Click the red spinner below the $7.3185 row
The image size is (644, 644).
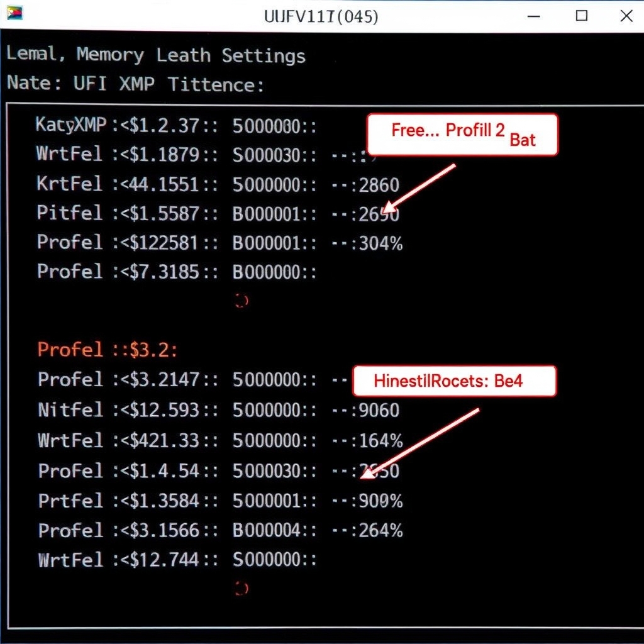point(241,301)
